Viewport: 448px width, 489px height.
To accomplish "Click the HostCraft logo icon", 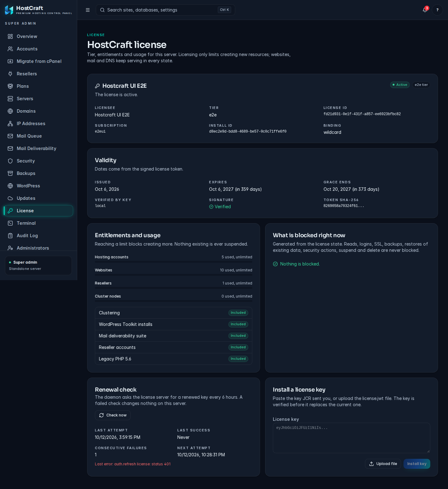I will pos(9,10).
